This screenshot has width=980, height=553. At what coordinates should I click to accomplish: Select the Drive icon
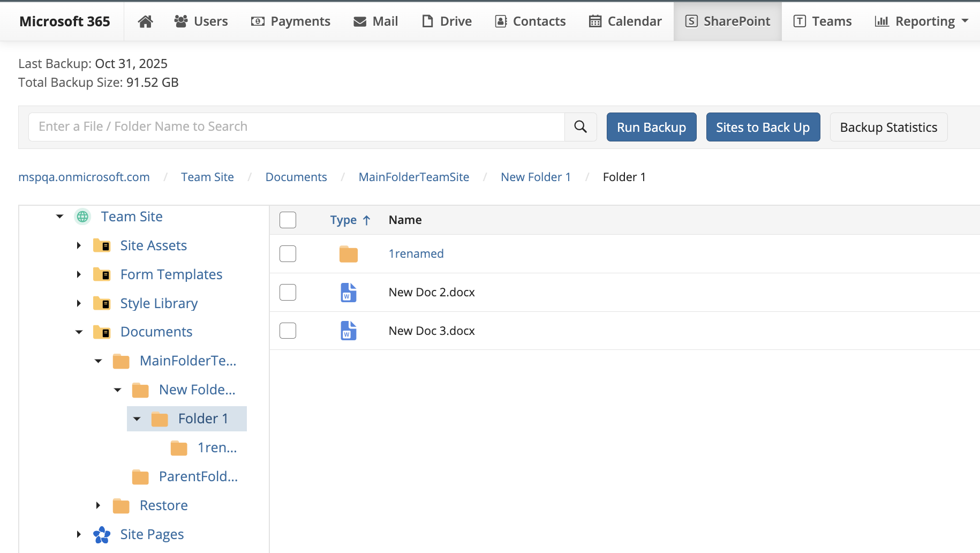click(427, 21)
